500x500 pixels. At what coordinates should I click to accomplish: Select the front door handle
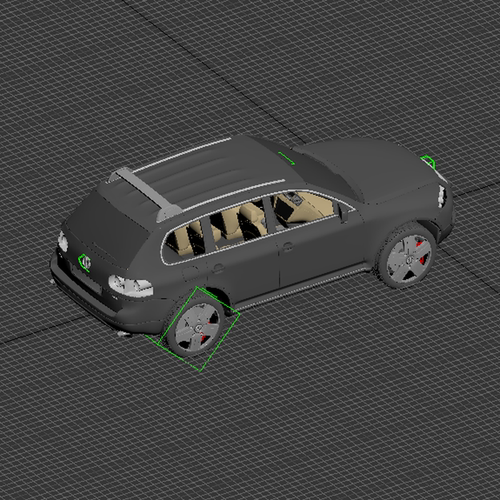coord(287,247)
